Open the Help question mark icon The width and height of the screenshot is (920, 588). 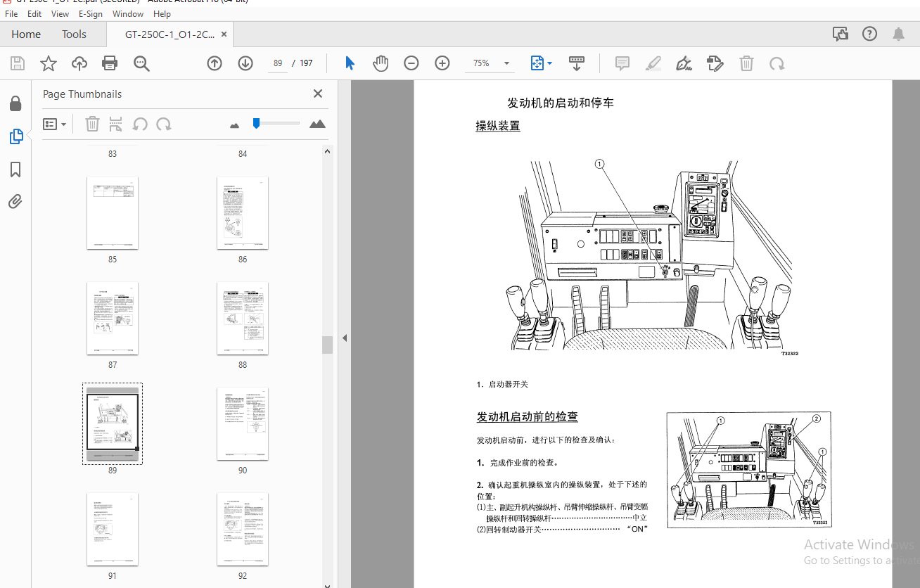869,34
